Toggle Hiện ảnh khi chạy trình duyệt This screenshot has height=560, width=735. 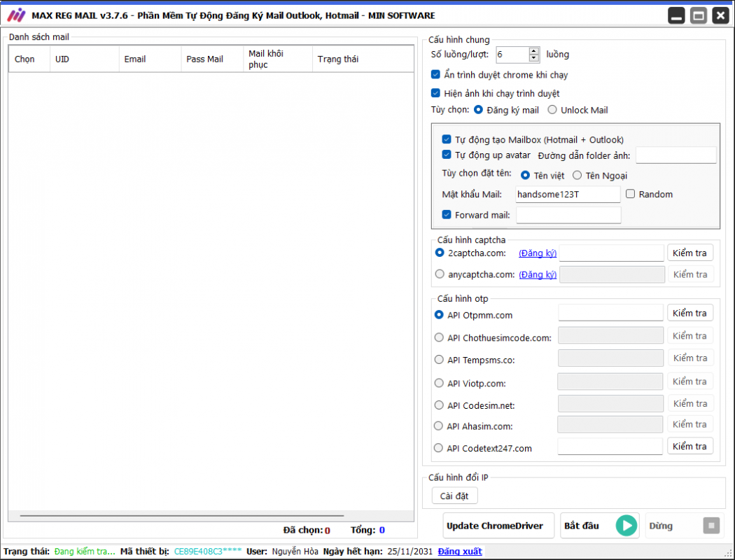point(435,93)
